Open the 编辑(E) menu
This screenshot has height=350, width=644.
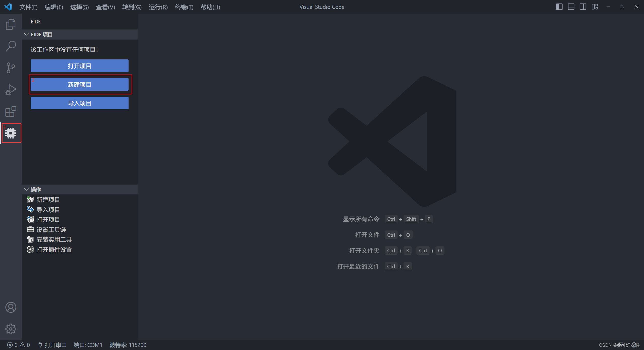[54, 7]
